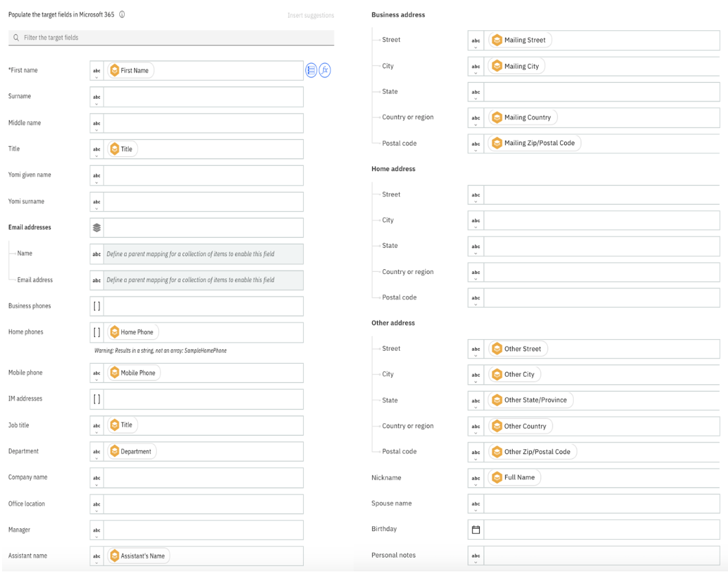The width and height of the screenshot is (728, 572).
Task: Open the abc type dropdown for Surname
Action: tap(97, 98)
